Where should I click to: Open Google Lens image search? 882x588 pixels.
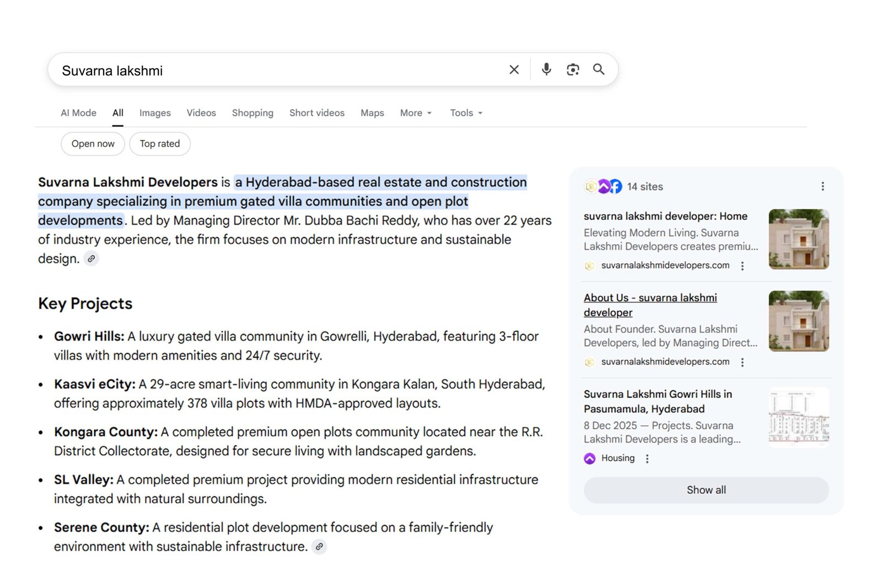tap(573, 69)
